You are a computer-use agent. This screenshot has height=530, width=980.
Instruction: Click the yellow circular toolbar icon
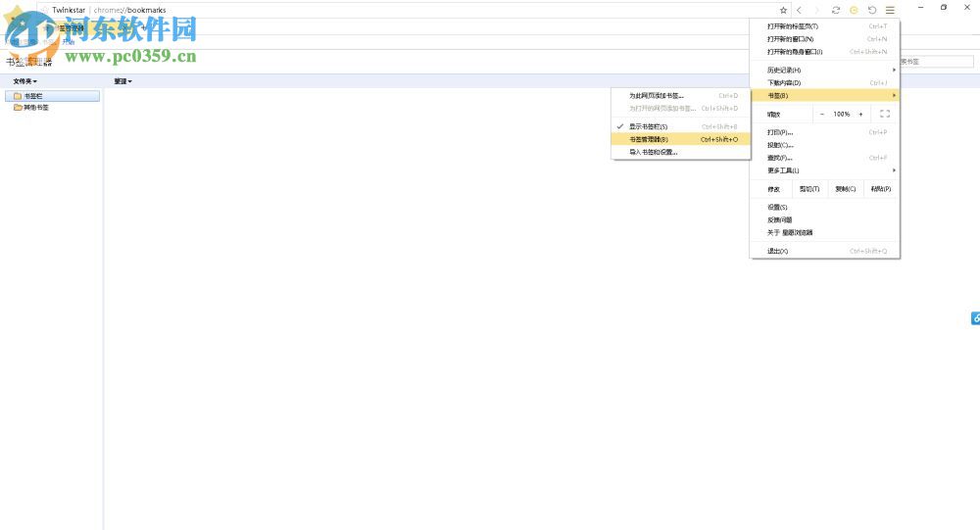854,10
